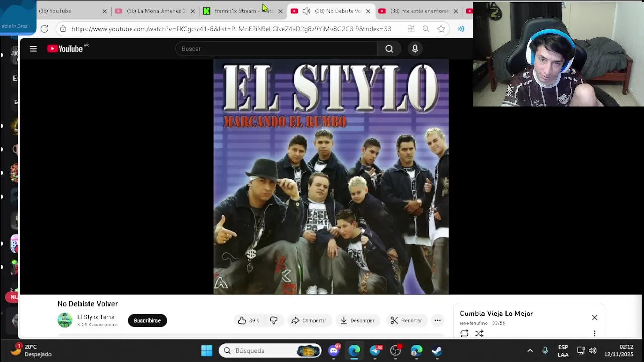Open weather widget 20°C Despejado
This screenshot has height=362, width=644.
point(31,351)
